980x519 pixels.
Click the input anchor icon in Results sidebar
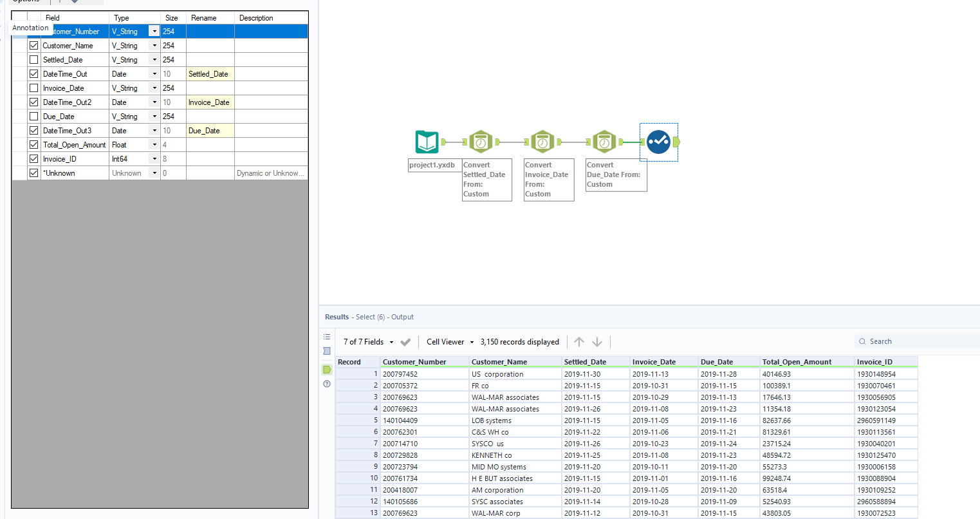click(327, 351)
